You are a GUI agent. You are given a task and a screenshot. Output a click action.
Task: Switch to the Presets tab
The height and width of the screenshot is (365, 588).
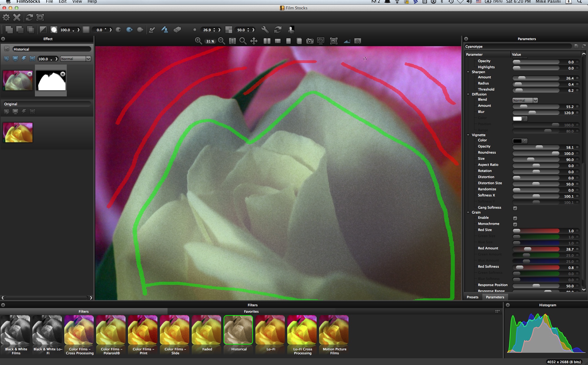click(x=472, y=297)
